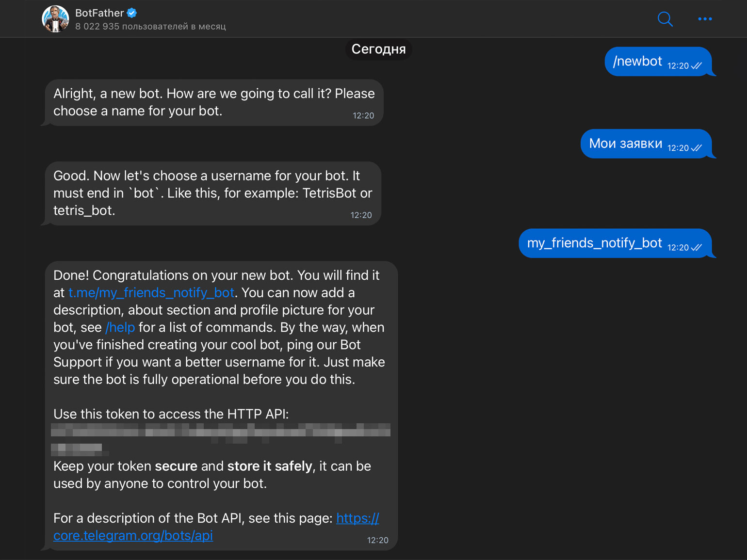Open search in the BotFather chat
Image resolution: width=747 pixels, height=560 pixels.
coord(665,19)
